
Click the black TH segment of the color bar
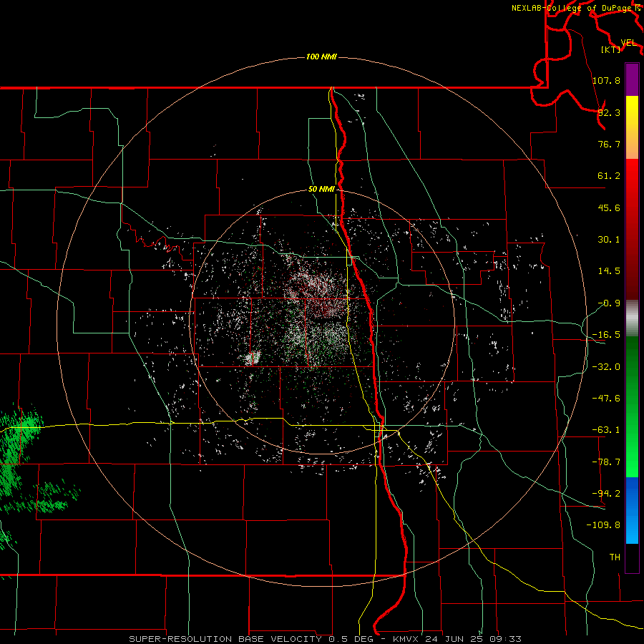click(x=632, y=558)
